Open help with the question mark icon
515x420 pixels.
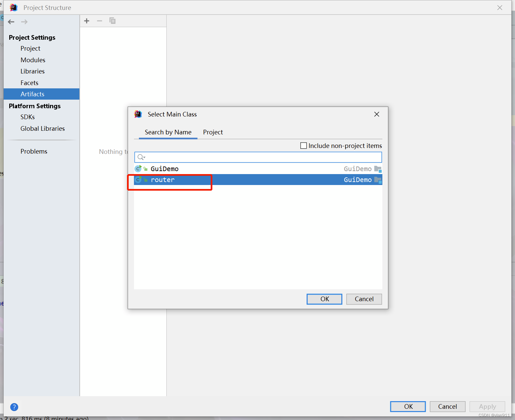click(14, 407)
